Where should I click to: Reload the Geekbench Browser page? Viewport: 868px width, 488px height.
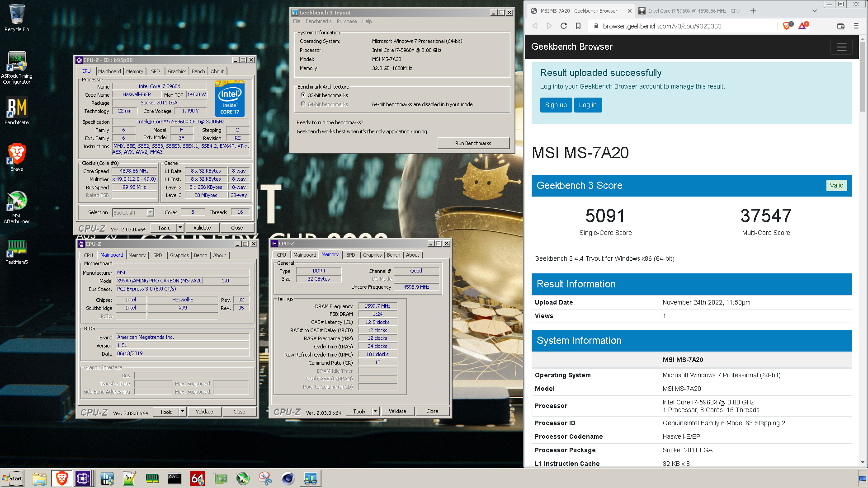564,26
